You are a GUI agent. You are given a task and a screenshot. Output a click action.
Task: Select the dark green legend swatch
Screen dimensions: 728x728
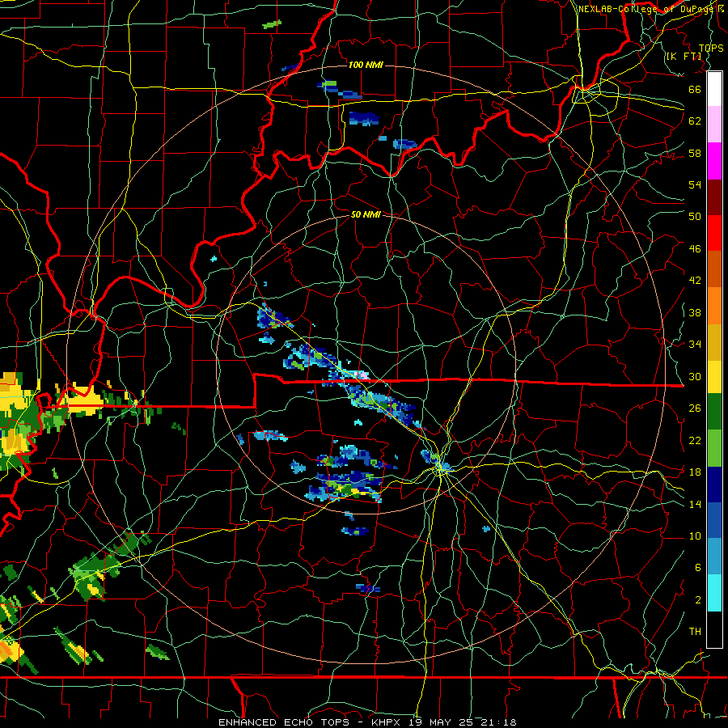pyautogui.click(x=714, y=412)
